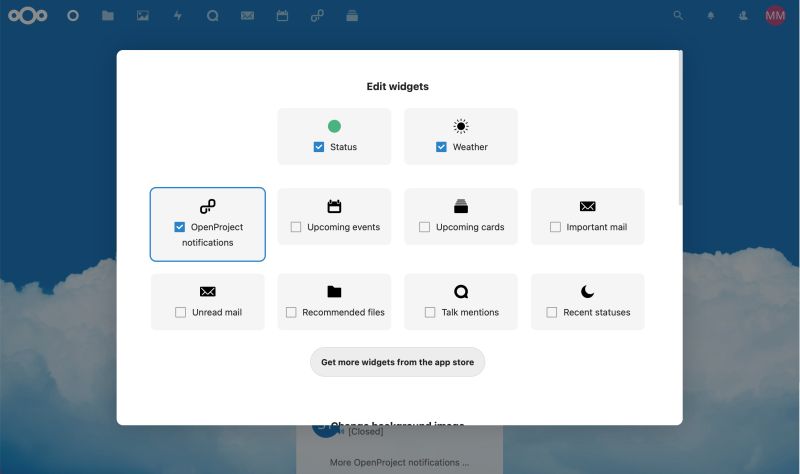Enable the Recommended files checkbox
The width and height of the screenshot is (800, 474).
coord(291,312)
